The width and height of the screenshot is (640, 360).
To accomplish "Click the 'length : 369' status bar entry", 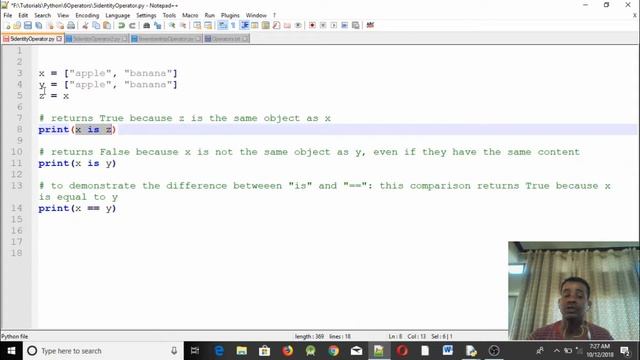I will tap(309, 336).
